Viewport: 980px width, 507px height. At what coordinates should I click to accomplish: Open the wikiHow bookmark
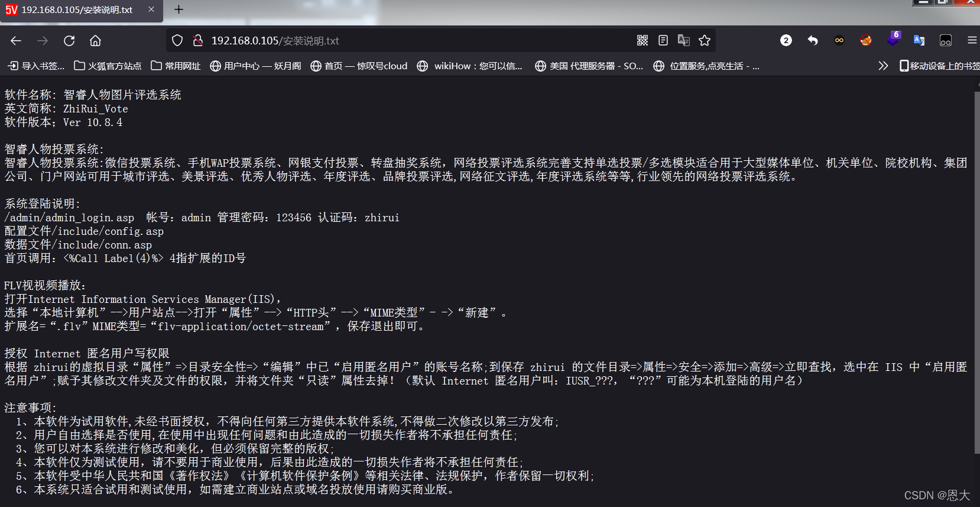point(470,66)
